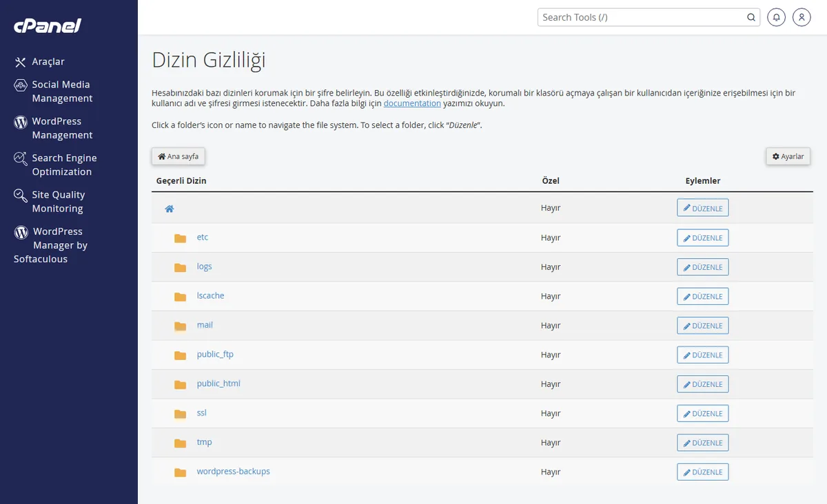
Task: Click the cPanel logo
Action: pos(48,26)
